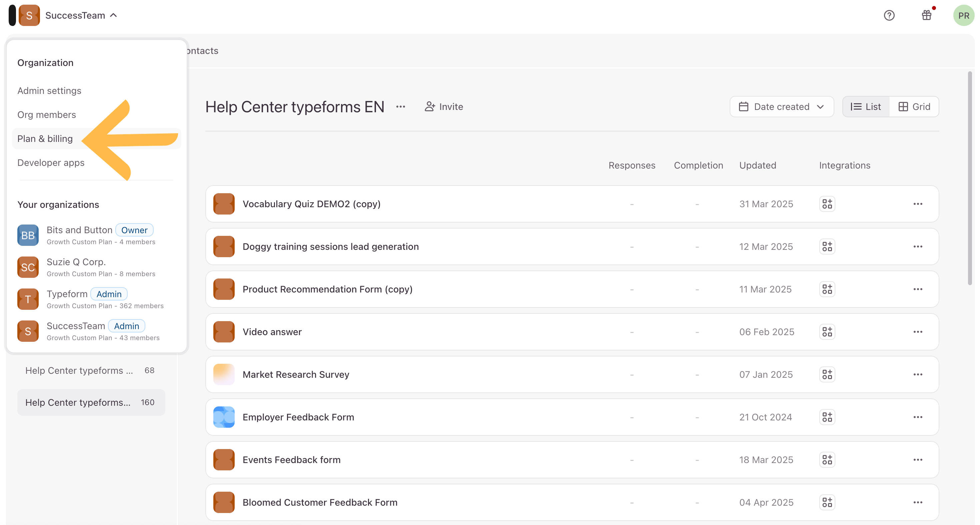Open the Date created sort dropdown
Image resolution: width=980 pixels, height=525 pixels.
click(782, 107)
